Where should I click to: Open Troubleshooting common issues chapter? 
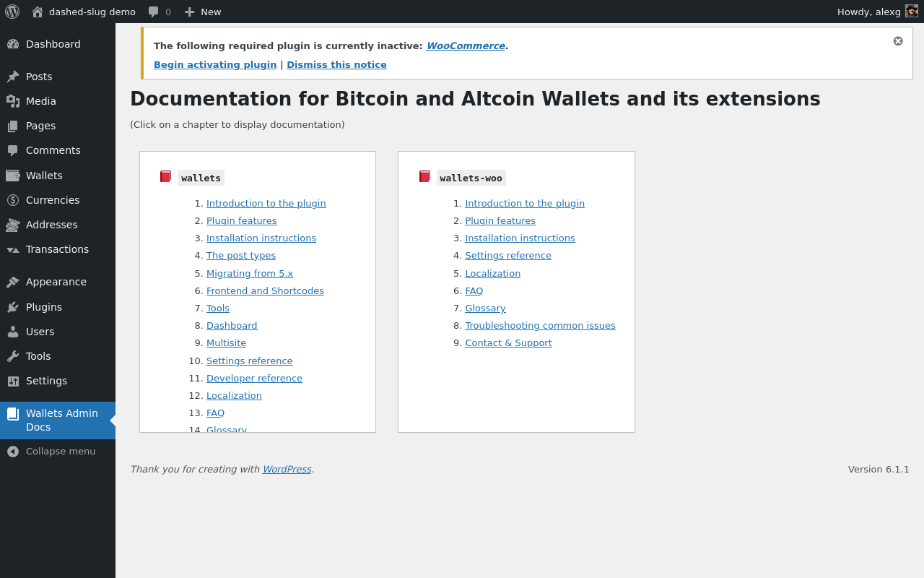tap(540, 325)
